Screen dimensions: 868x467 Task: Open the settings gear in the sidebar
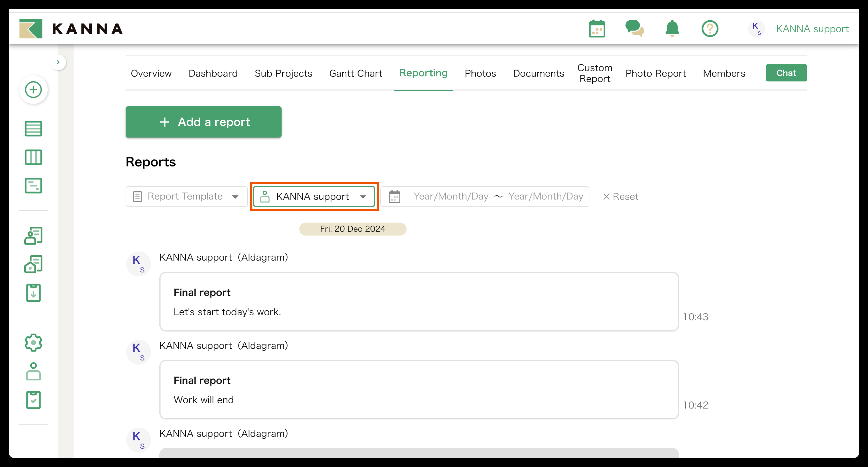tap(33, 343)
